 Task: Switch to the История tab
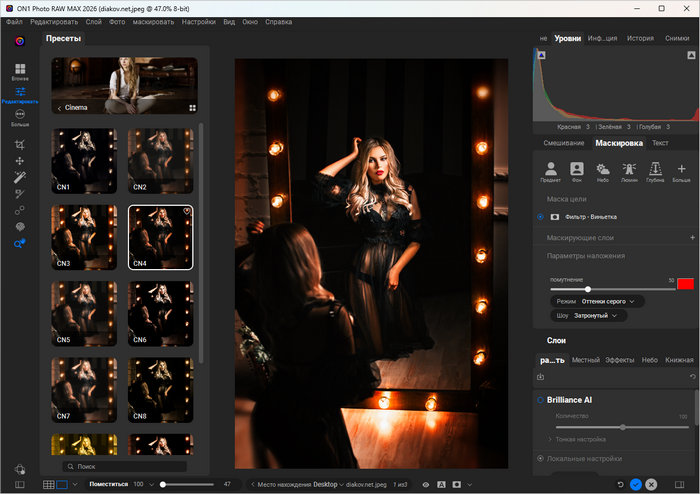click(x=640, y=38)
